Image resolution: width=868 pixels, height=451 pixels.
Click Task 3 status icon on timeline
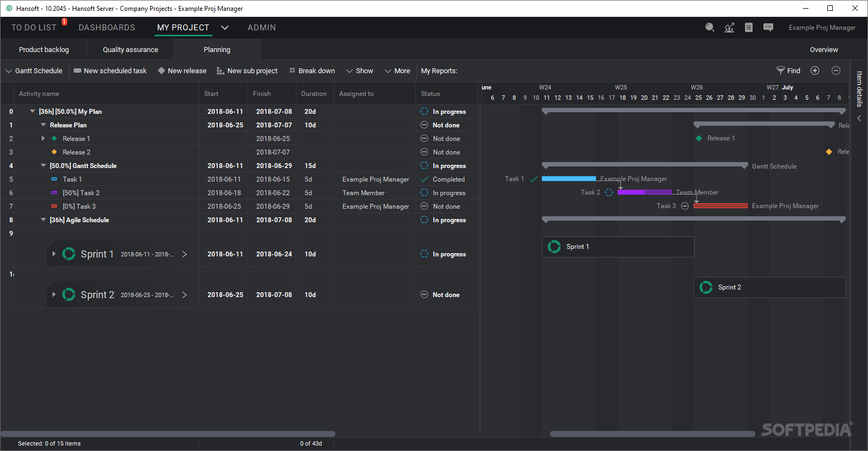685,206
